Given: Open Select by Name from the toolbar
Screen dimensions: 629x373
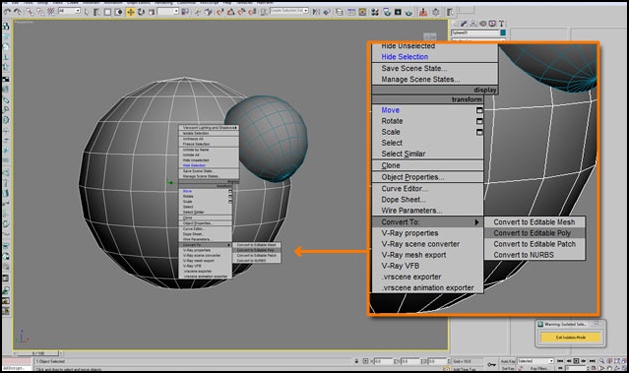Looking at the screenshot, I should (97, 12).
